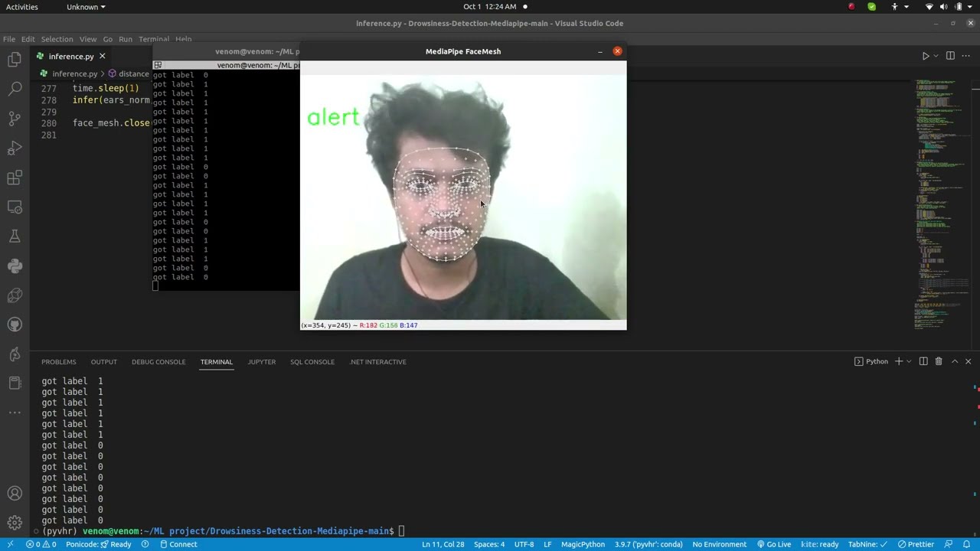Close the inference.py editor tab
Screen dimensions: 980x551
coord(102,56)
